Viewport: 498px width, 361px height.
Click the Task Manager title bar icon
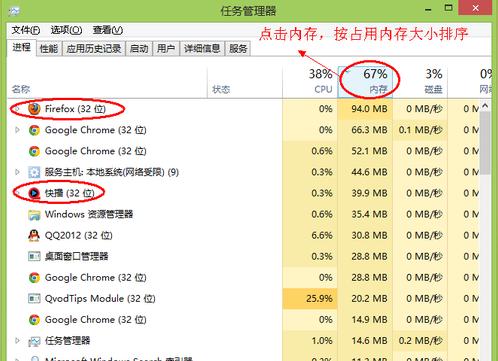click(14, 11)
